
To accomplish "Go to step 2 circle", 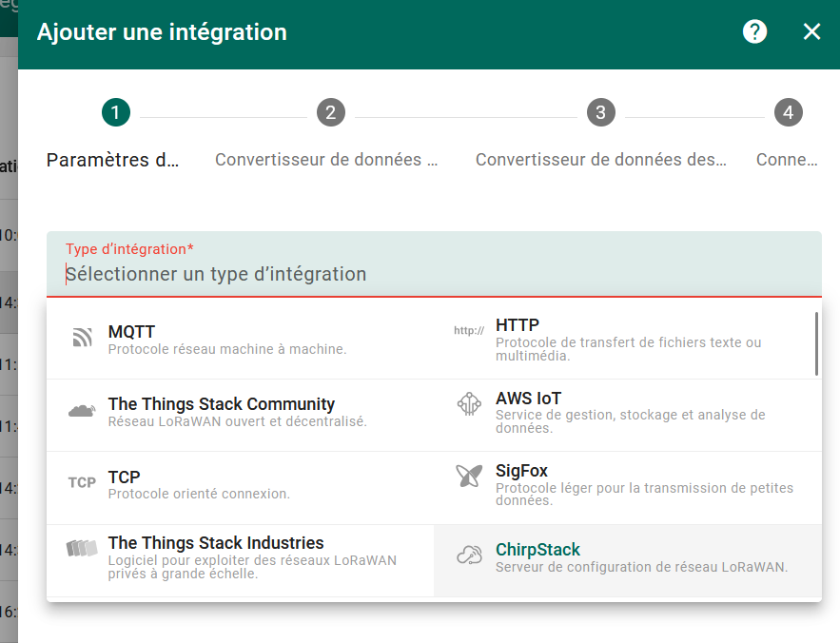I will pyautogui.click(x=331, y=112).
